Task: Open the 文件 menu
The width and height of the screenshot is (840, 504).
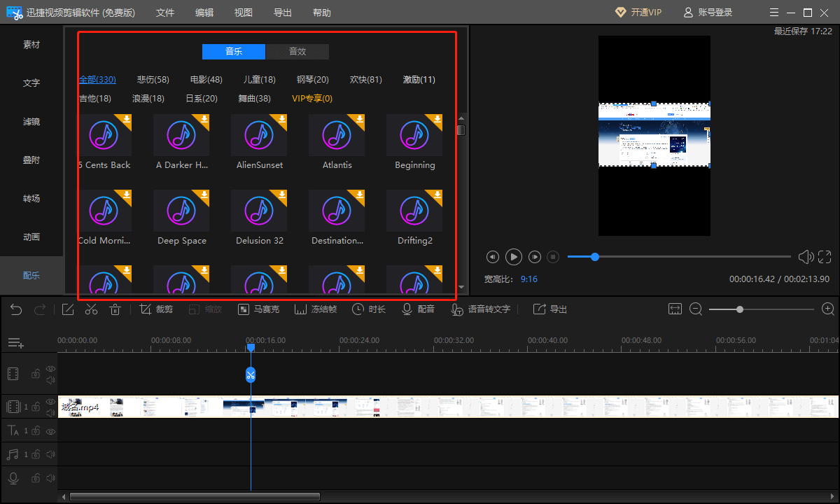Action: click(x=165, y=13)
